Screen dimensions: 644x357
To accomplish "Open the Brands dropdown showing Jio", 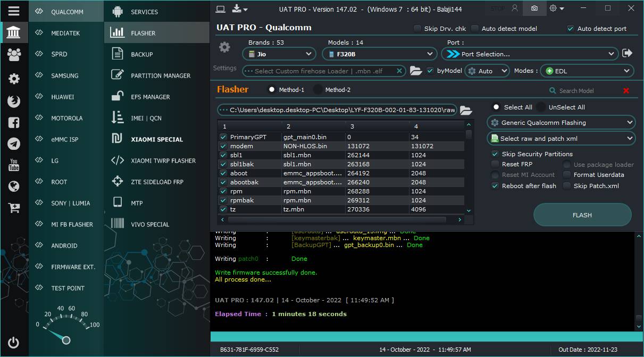I will [279, 54].
